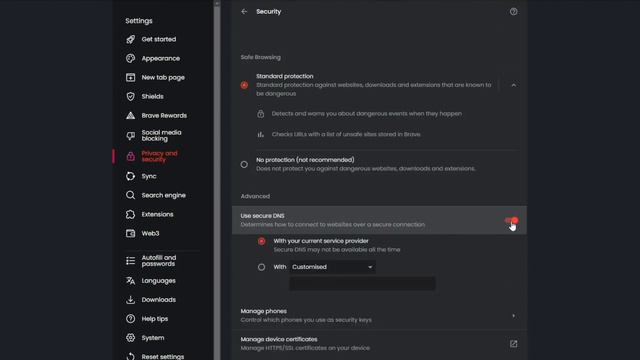Image resolution: width=640 pixels, height=360 pixels.
Task: Click the Web3 menu label
Action: pyautogui.click(x=150, y=233)
